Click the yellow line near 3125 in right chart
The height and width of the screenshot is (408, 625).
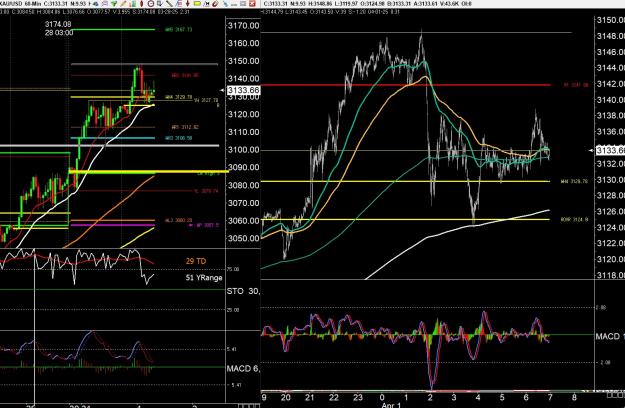(x=405, y=219)
